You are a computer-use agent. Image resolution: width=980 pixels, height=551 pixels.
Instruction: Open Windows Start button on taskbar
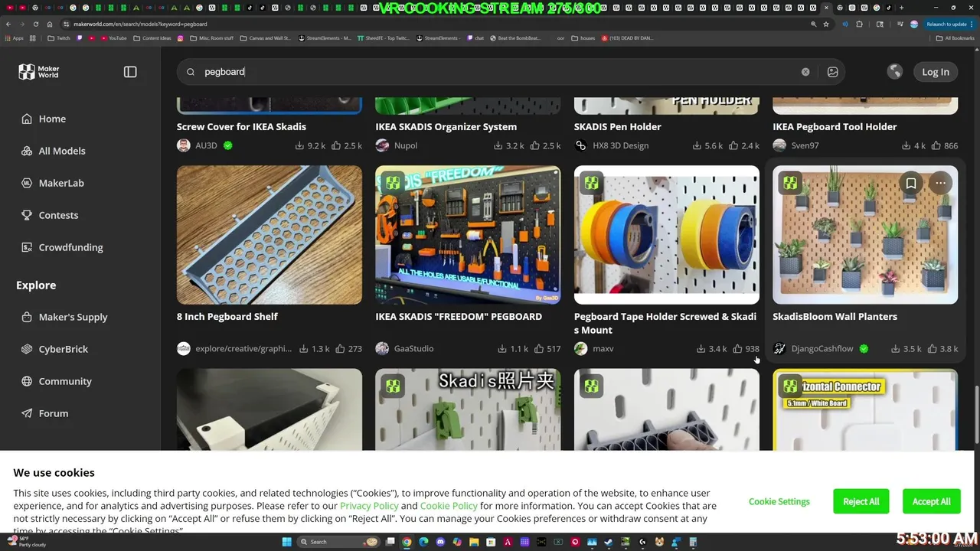pyautogui.click(x=287, y=542)
